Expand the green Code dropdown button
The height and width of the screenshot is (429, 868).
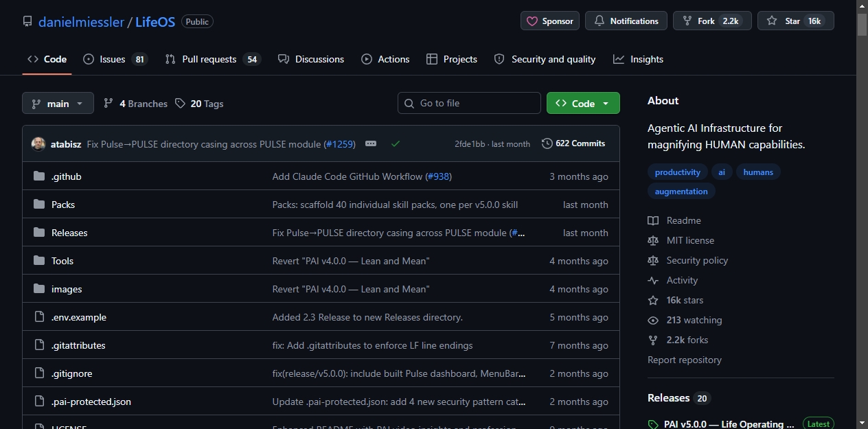point(583,103)
